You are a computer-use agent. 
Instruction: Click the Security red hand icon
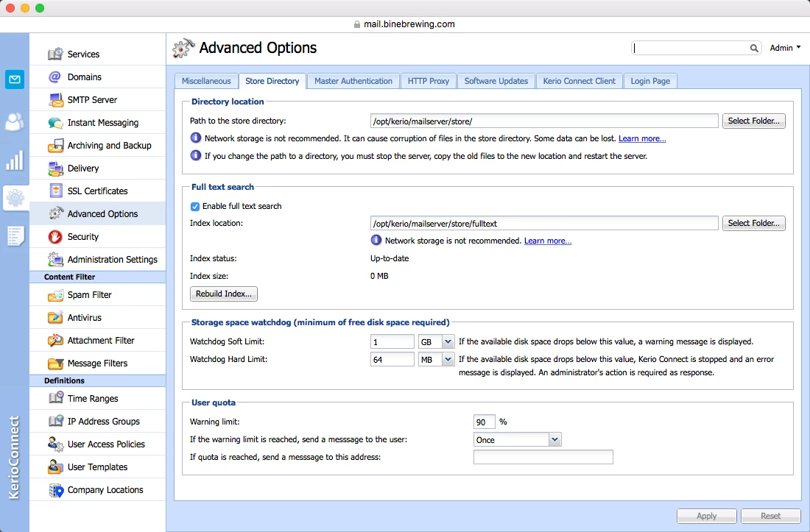55,237
